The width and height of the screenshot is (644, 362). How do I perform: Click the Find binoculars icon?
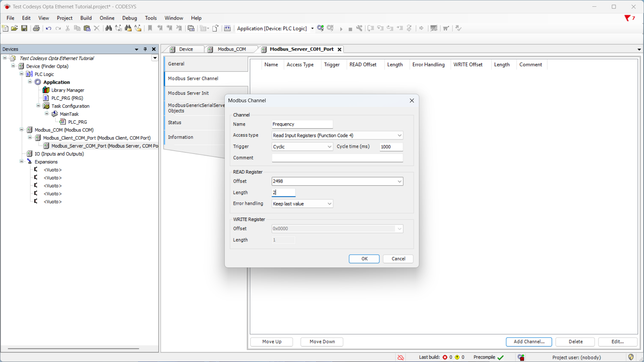(x=108, y=28)
